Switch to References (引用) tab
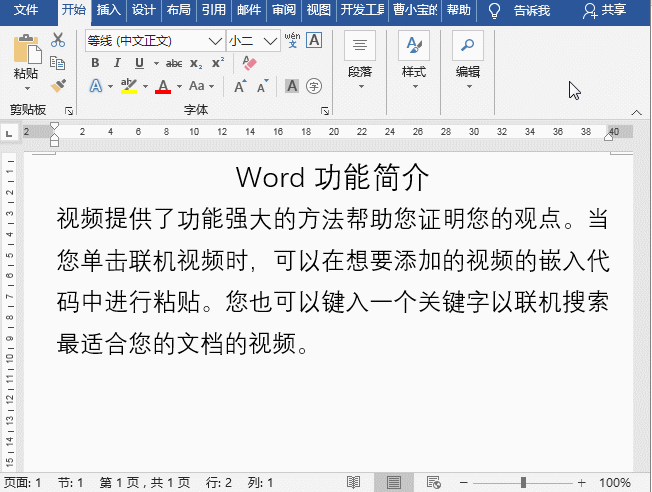This screenshot has width=652, height=492. tap(213, 10)
